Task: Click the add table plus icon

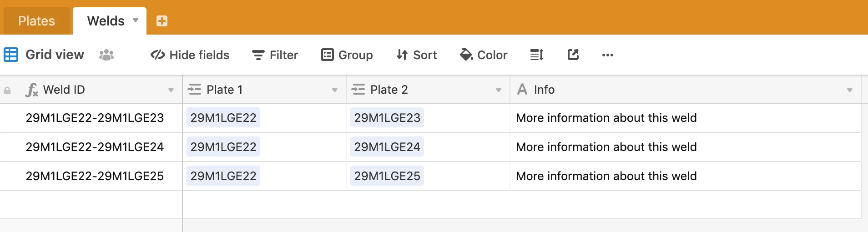Action: (162, 21)
